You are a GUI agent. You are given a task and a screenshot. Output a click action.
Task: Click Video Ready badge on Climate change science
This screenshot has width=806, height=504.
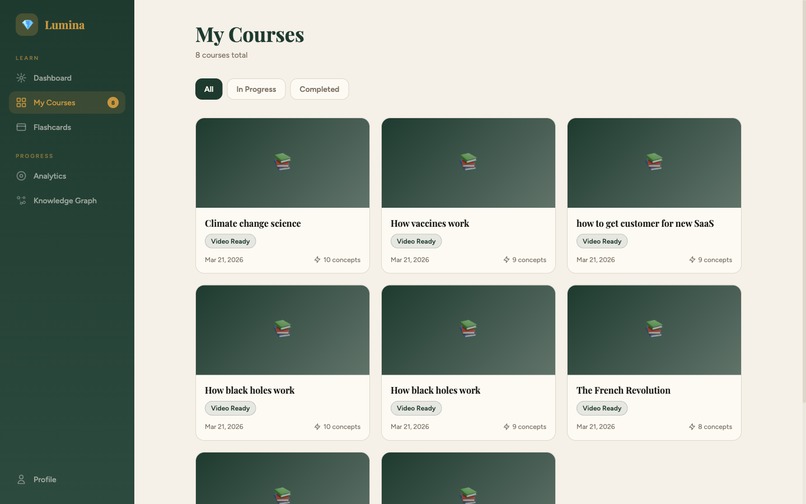230,241
